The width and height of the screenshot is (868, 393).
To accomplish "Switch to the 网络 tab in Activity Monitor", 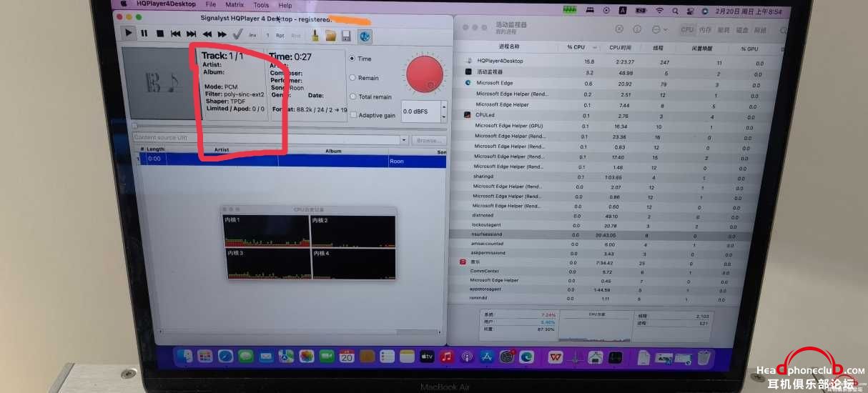I will click(x=760, y=31).
